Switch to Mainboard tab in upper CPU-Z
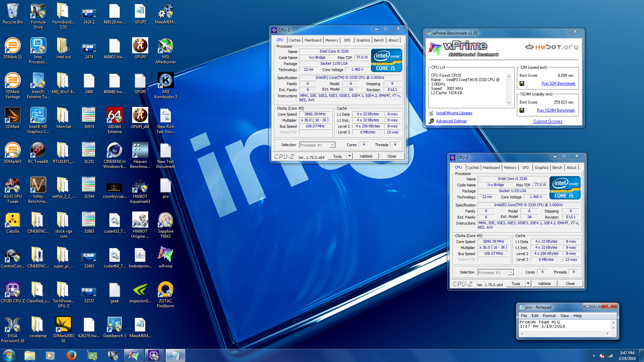This screenshot has width=644, height=362. pyautogui.click(x=313, y=40)
